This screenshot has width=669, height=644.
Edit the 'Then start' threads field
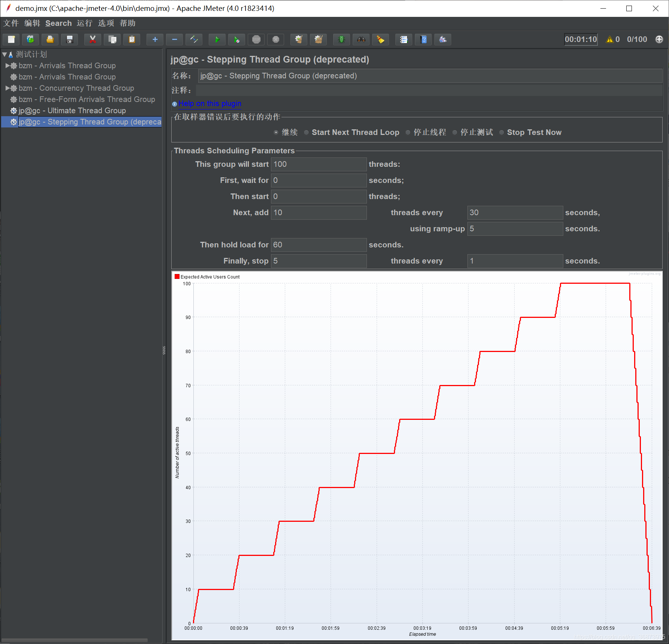319,196
